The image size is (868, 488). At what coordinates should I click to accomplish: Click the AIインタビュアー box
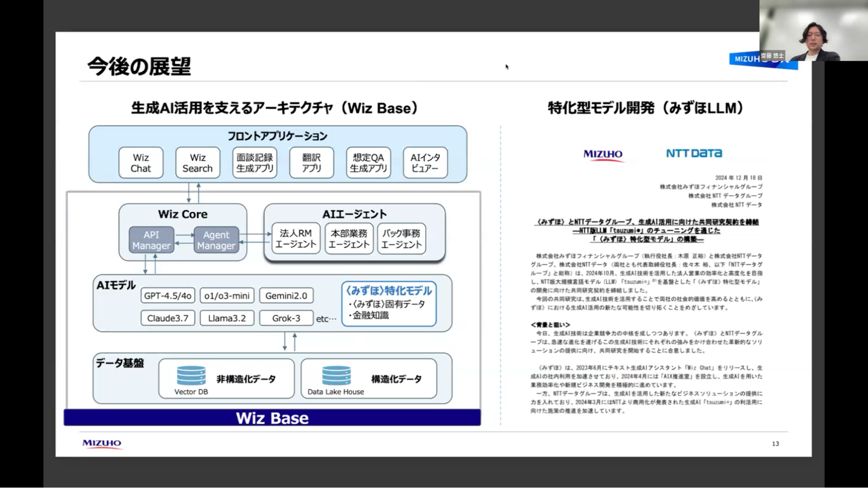(x=425, y=163)
